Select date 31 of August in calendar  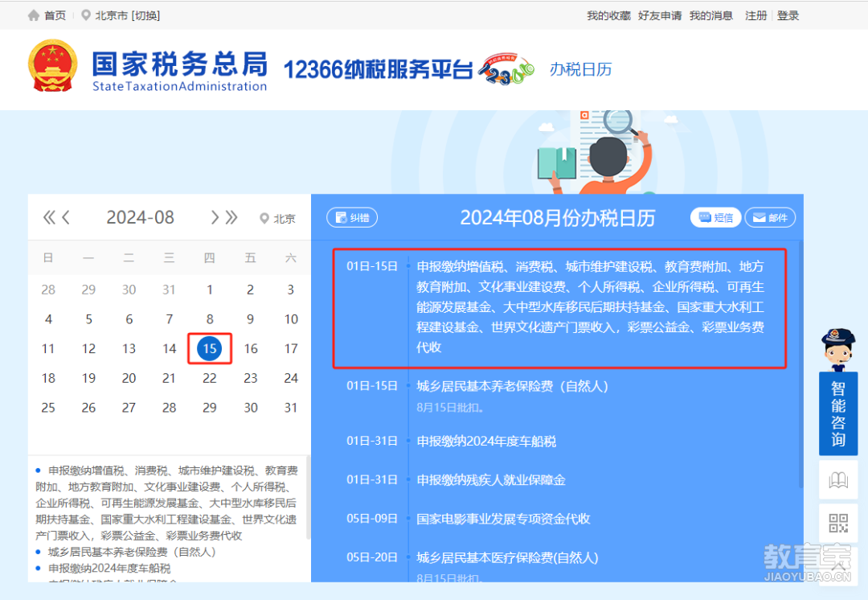(x=291, y=407)
